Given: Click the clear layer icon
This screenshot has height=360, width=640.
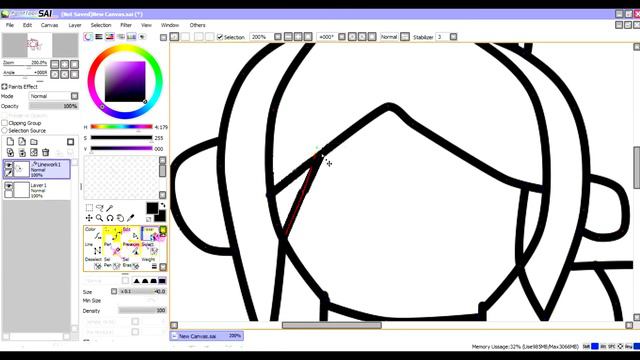Looking at the screenshot, I should click(x=34, y=152).
